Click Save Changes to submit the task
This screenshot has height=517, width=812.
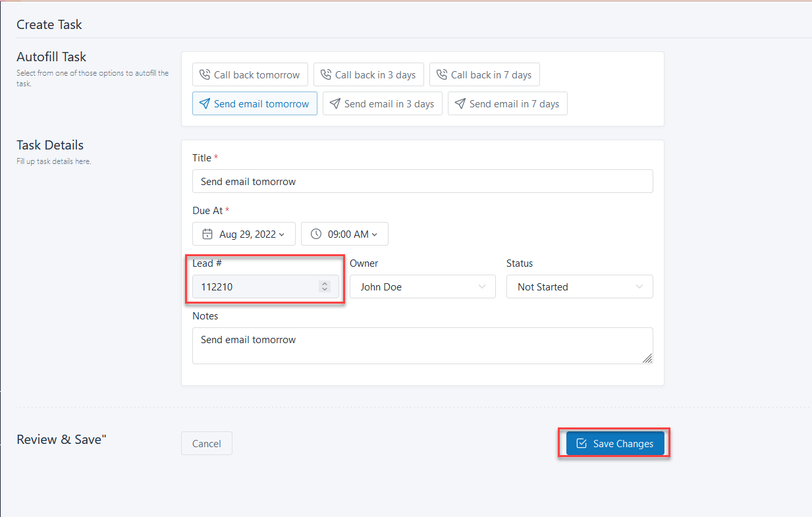point(614,443)
